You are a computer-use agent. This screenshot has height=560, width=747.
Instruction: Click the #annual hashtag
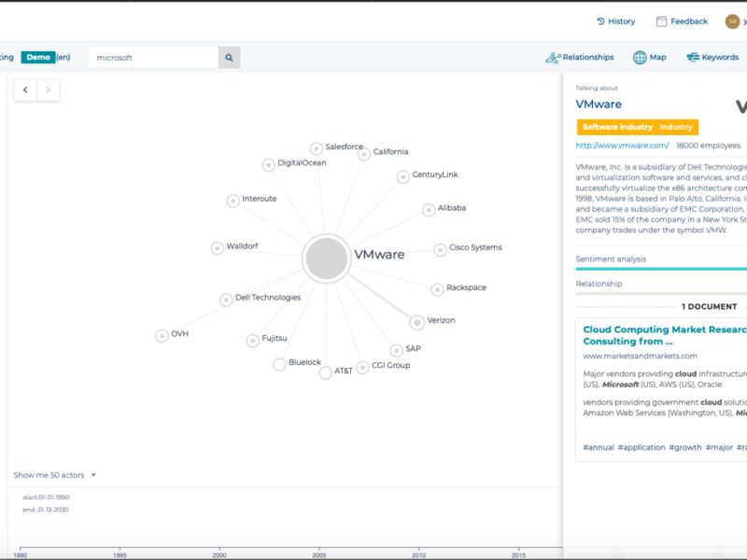tap(599, 448)
